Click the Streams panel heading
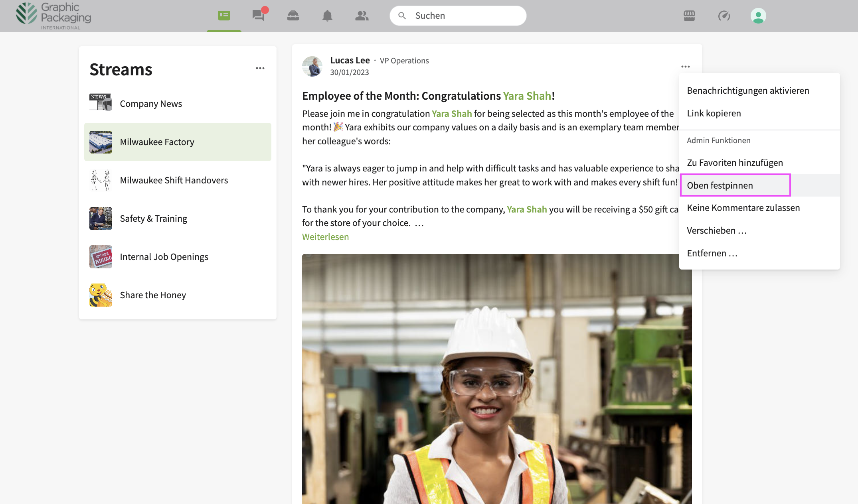The image size is (858, 504). click(121, 69)
